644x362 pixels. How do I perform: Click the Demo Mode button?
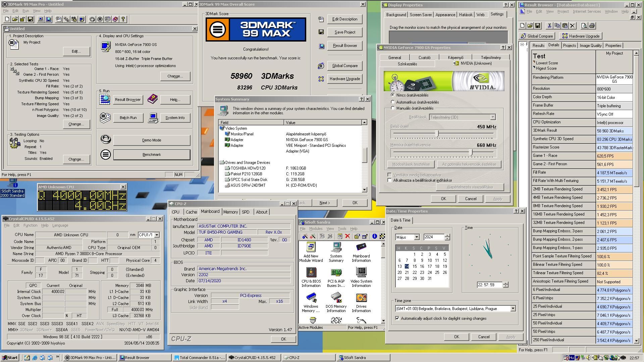click(152, 140)
